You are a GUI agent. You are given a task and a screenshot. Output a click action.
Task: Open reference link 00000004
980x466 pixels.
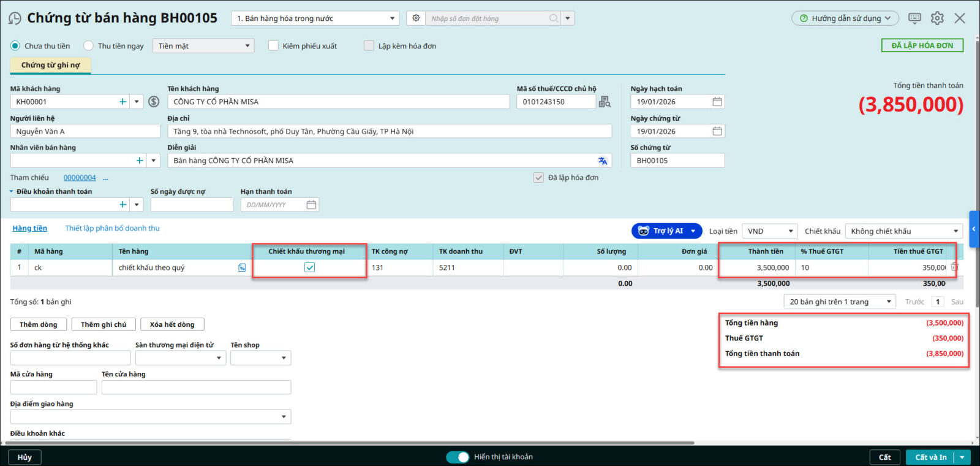[80, 178]
